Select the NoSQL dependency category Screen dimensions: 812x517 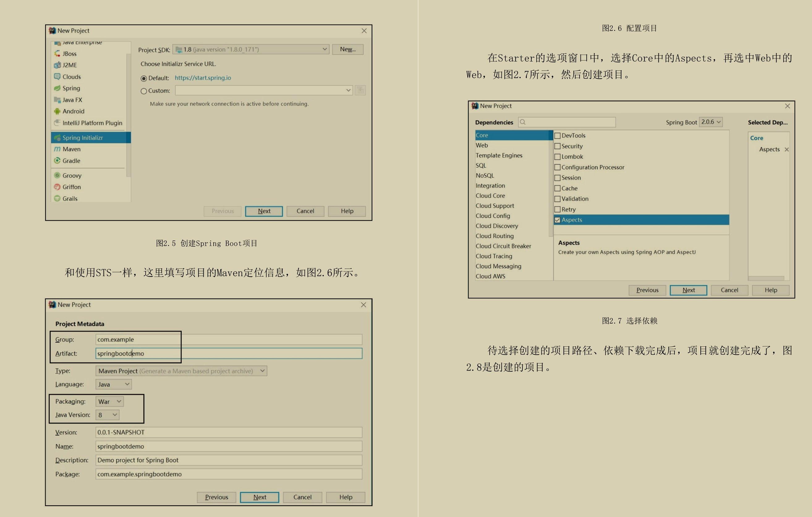point(512,176)
